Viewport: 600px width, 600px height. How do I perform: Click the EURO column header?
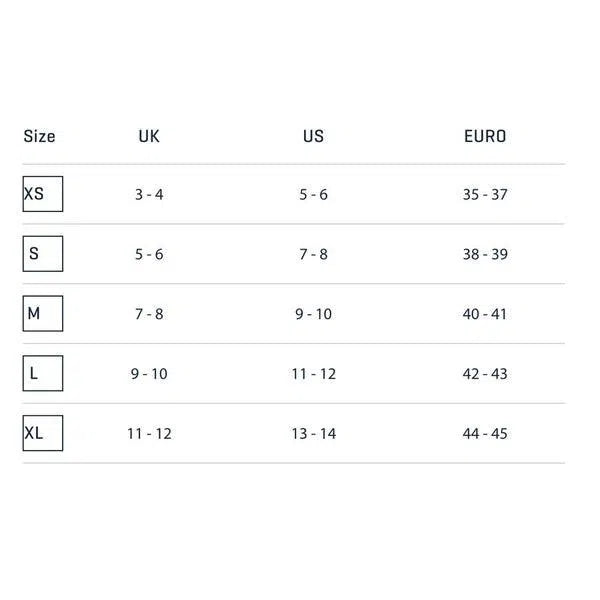tap(485, 136)
